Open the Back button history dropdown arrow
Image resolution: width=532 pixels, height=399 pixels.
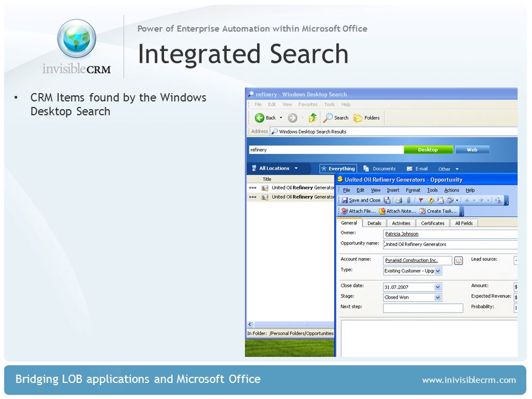click(281, 117)
